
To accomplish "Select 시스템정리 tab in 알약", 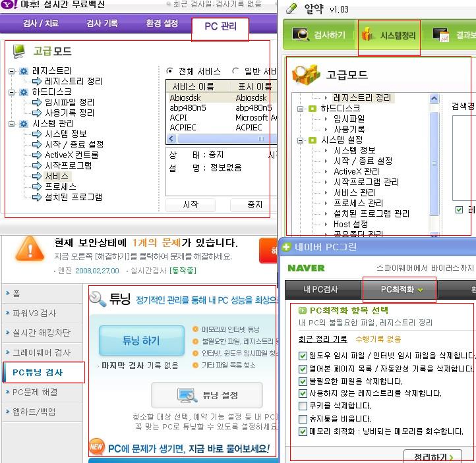I will pyautogui.click(x=389, y=36).
